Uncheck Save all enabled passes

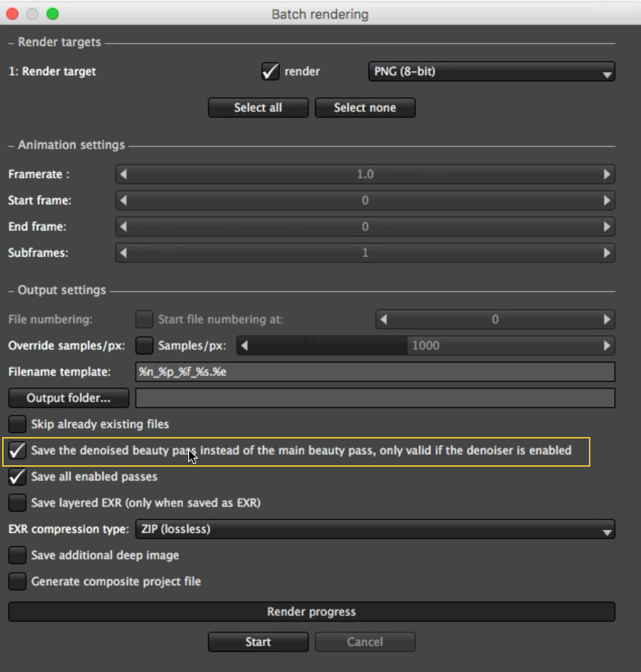pyautogui.click(x=17, y=477)
